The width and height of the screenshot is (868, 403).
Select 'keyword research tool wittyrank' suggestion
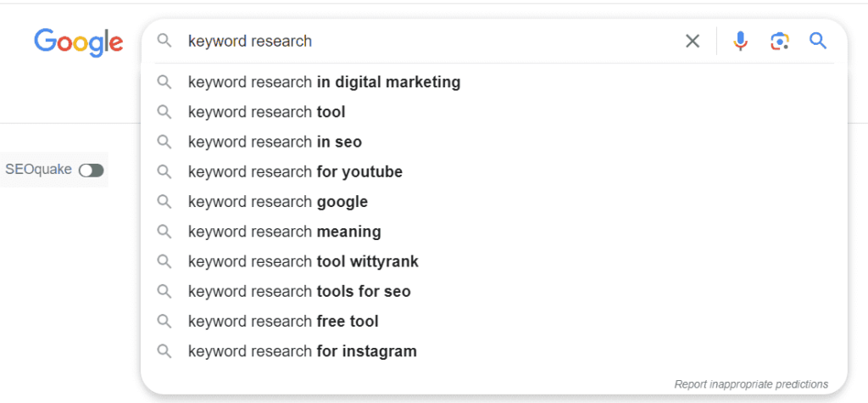click(494, 261)
